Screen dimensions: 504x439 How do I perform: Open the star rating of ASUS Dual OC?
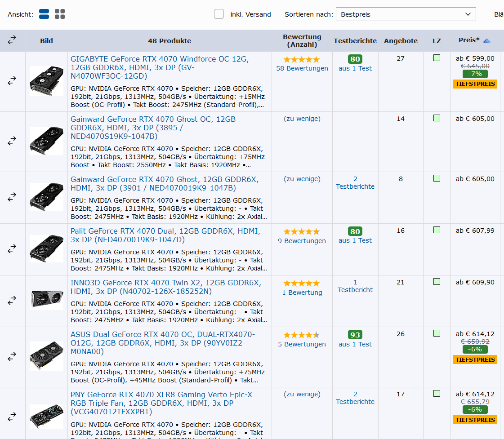(302, 335)
